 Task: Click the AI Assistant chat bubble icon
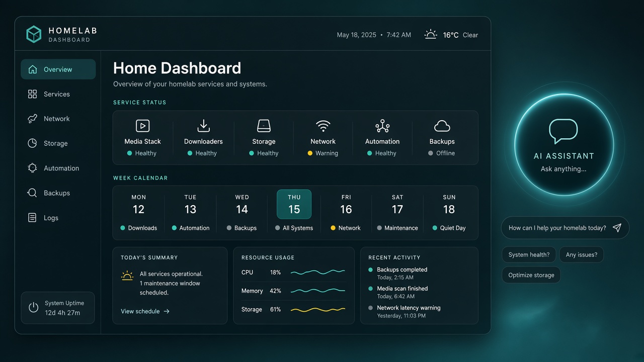click(x=563, y=132)
